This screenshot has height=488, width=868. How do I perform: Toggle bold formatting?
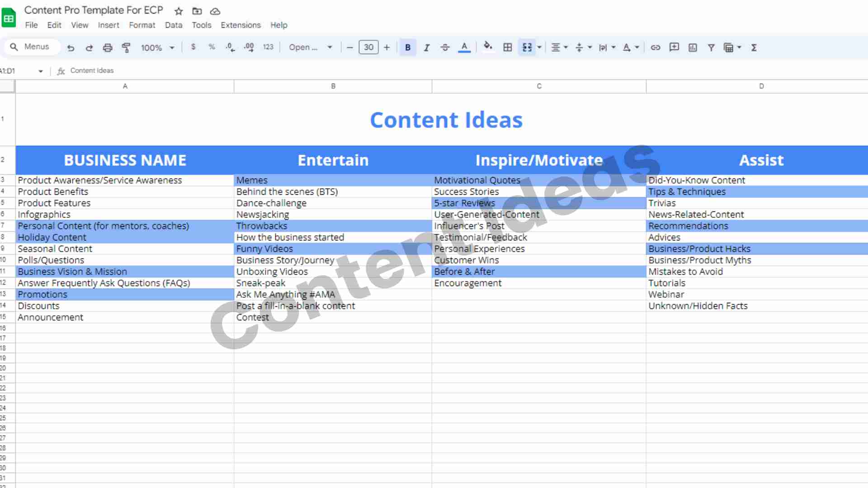pos(407,47)
